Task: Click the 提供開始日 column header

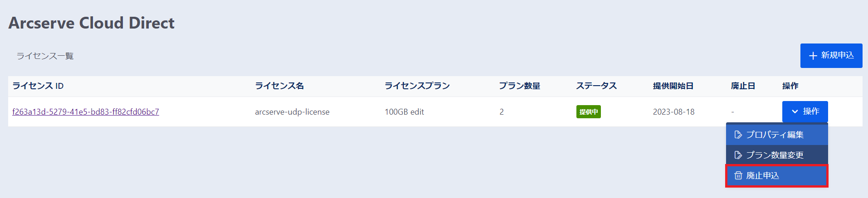Action: coord(673,86)
